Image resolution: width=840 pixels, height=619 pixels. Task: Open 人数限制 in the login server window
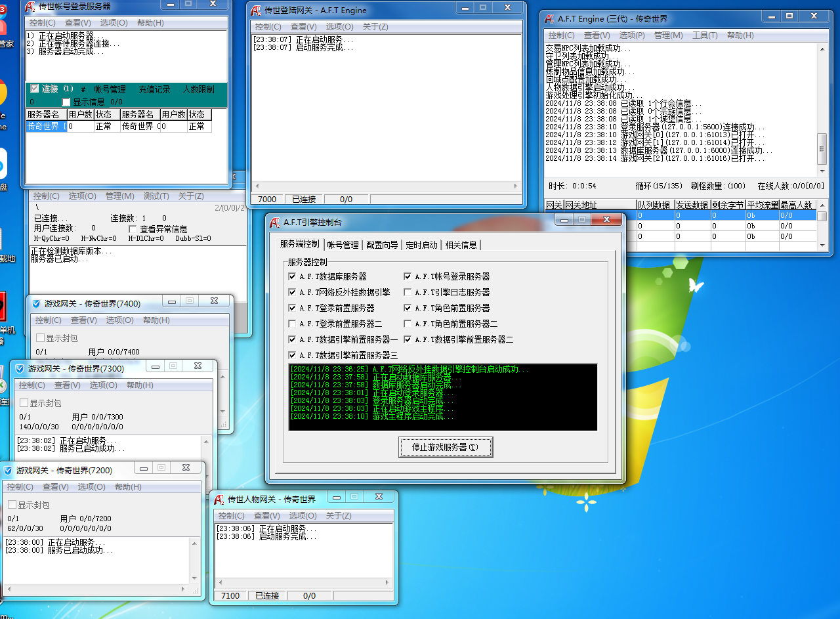(198, 89)
